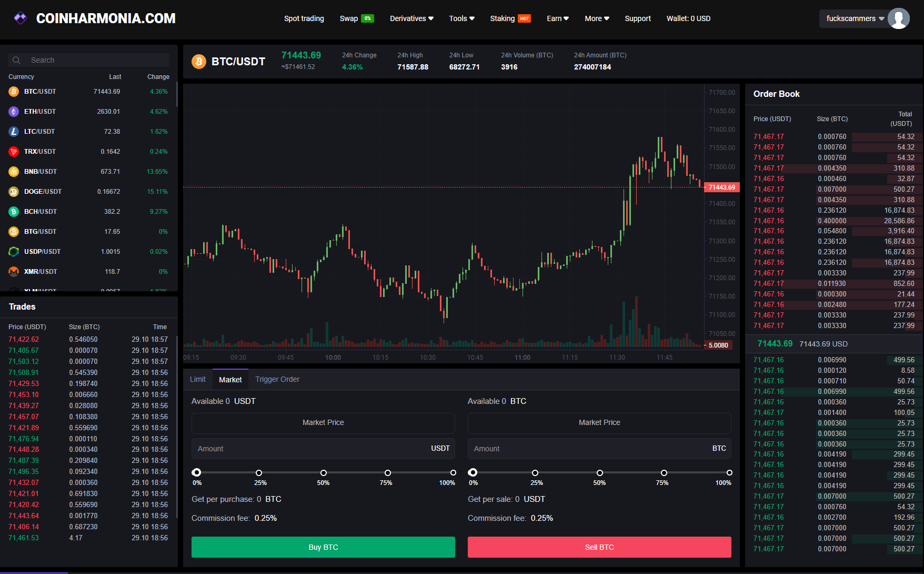Focus the sell Amount BTC field
This screenshot has height=574, width=924.
(599, 449)
